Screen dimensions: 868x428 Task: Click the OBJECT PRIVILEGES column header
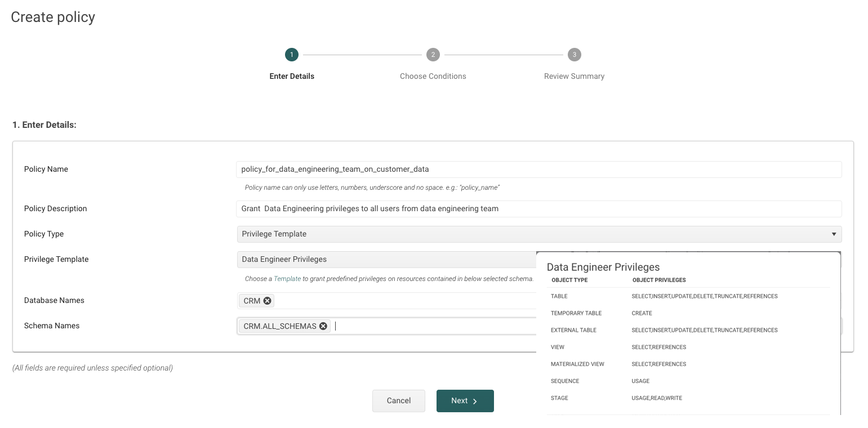[x=659, y=280]
